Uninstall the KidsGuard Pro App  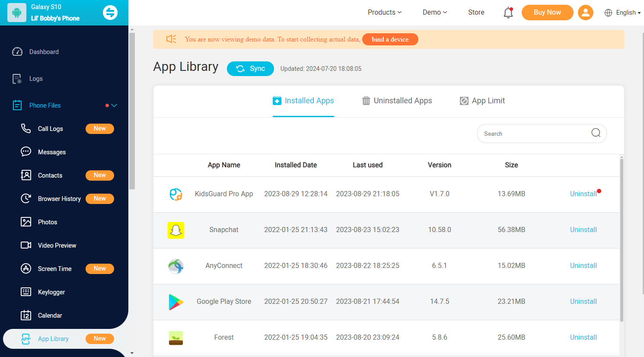point(583,194)
